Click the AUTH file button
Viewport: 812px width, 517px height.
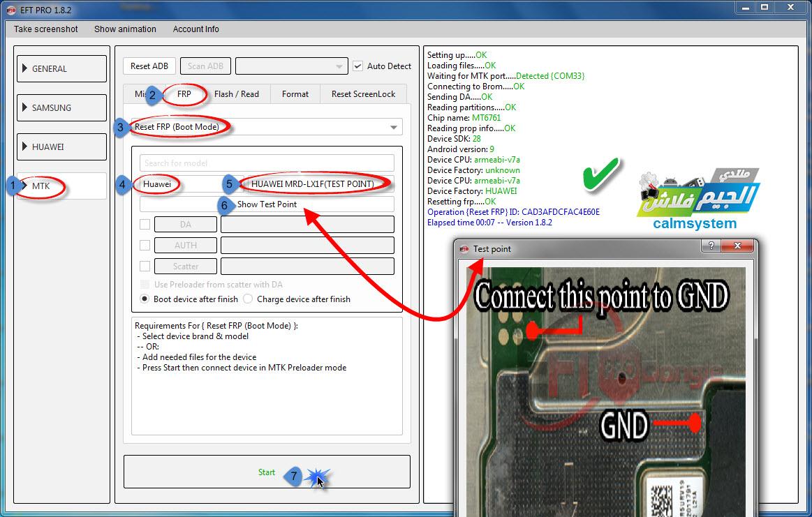(x=186, y=246)
